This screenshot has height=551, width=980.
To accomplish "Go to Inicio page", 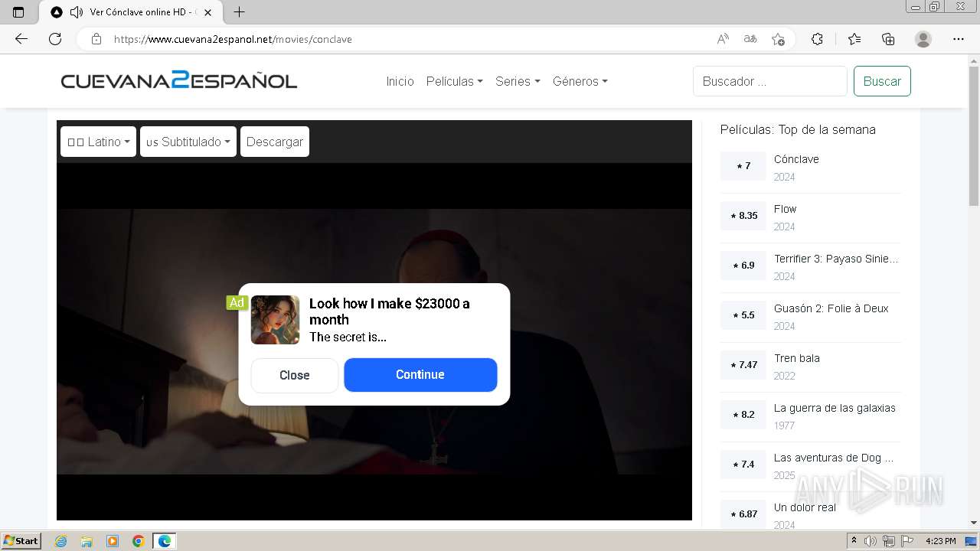I will [400, 81].
